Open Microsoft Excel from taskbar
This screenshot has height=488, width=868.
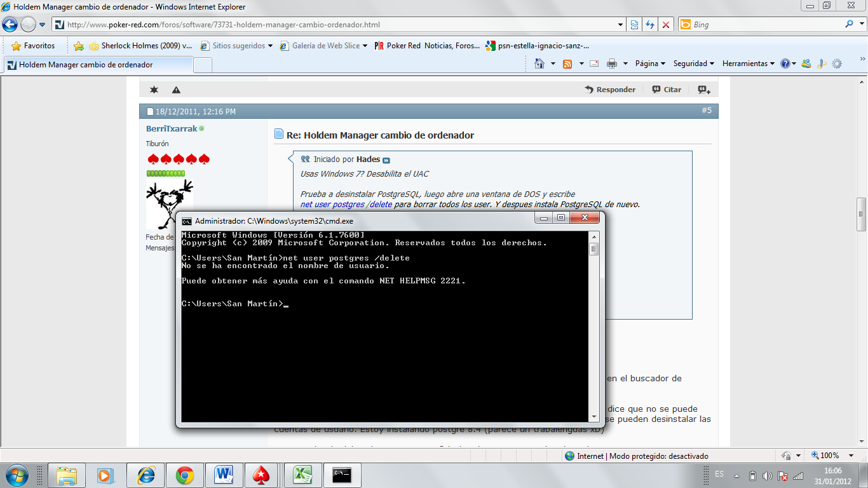click(303, 475)
